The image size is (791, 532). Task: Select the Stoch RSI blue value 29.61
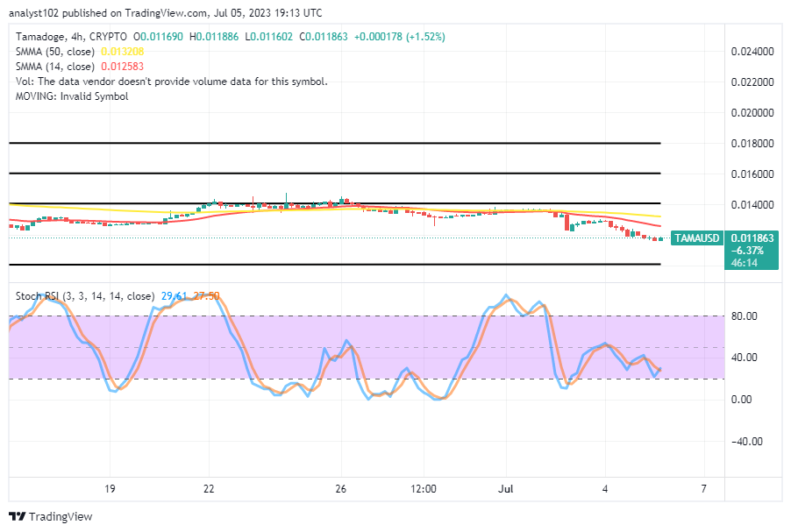(x=174, y=296)
